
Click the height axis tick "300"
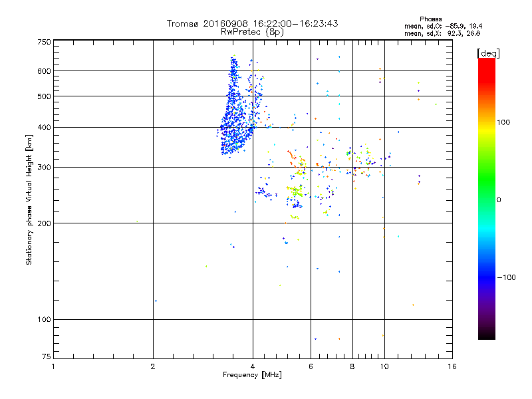(x=44, y=168)
